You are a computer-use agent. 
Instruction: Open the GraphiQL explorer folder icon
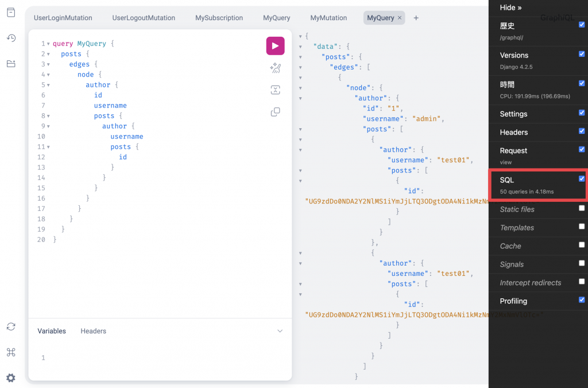[x=11, y=63]
